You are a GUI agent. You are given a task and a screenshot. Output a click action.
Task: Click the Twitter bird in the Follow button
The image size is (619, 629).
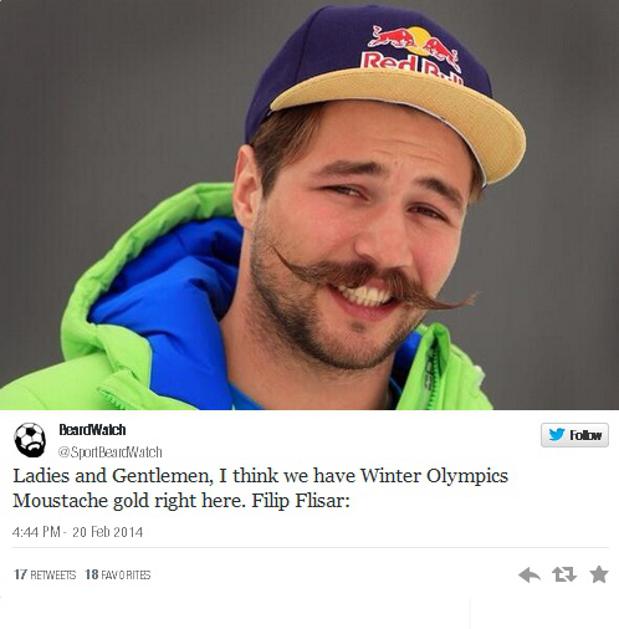tap(557, 434)
